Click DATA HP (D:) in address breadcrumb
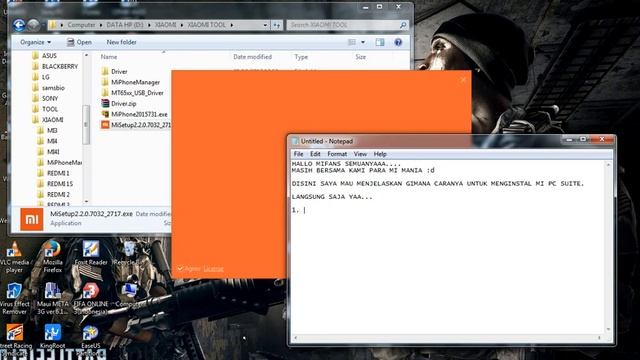This screenshot has height=360, width=640. click(x=125, y=25)
